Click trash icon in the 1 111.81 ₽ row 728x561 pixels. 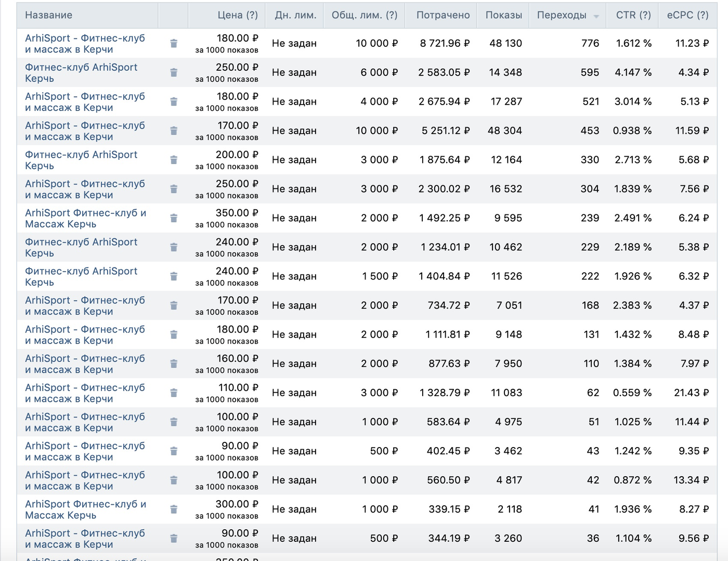[174, 335]
